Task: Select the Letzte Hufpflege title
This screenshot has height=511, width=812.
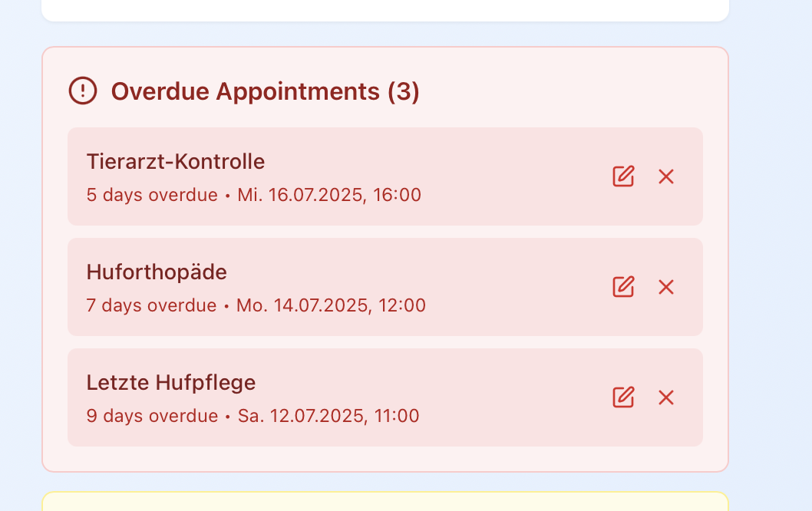Action: tap(171, 383)
